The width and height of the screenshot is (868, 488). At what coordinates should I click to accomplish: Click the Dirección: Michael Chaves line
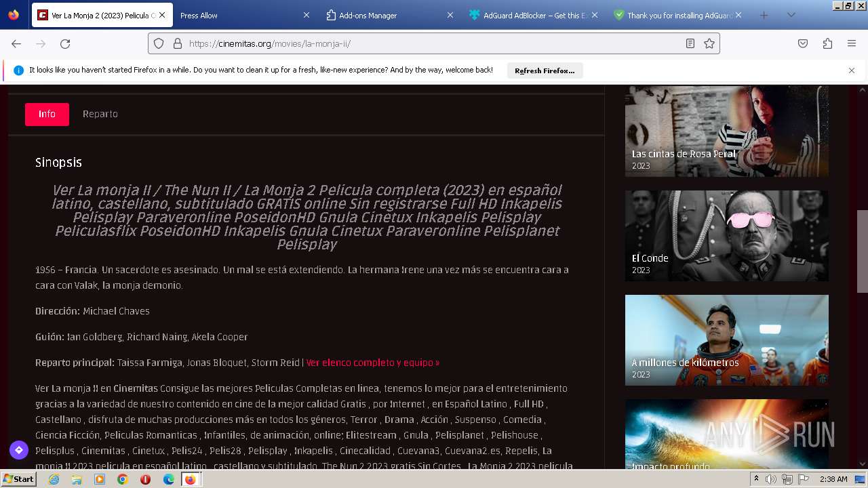click(92, 311)
